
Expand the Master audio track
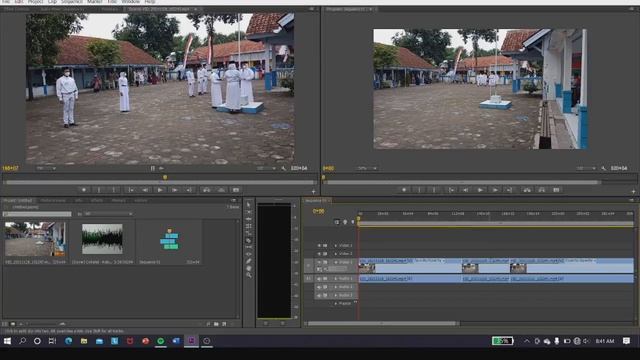click(x=336, y=304)
